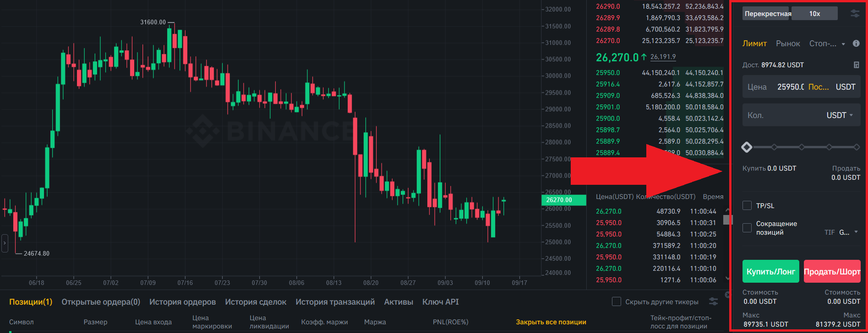This screenshot has width=868, height=333.
Task: Click the Продать/Шорт button
Action: tap(832, 271)
